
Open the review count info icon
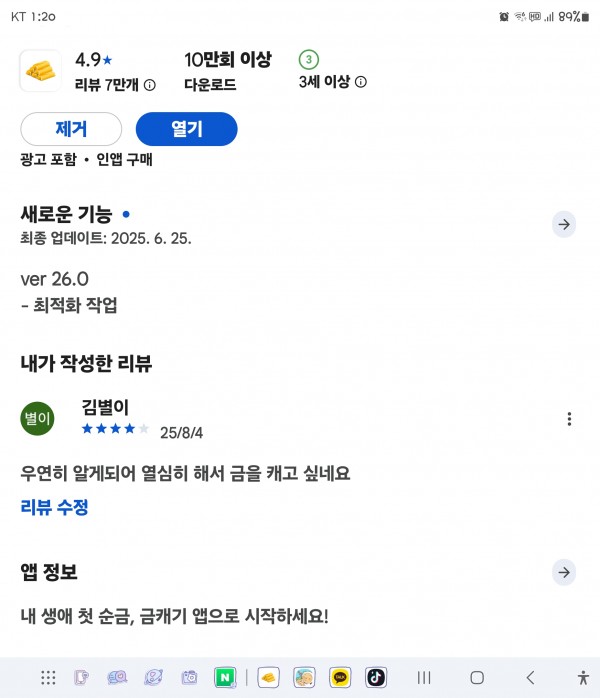click(x=150, y=85)
